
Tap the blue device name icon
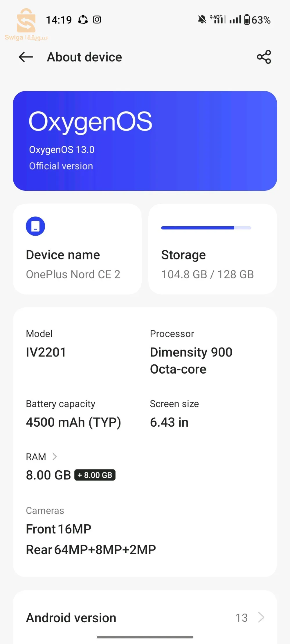(x=35, y=226)
